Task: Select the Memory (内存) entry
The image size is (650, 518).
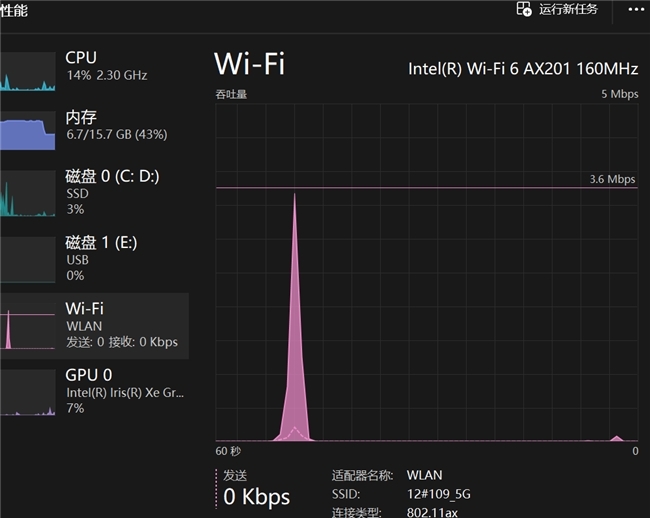Action: (x=95, y=129)
